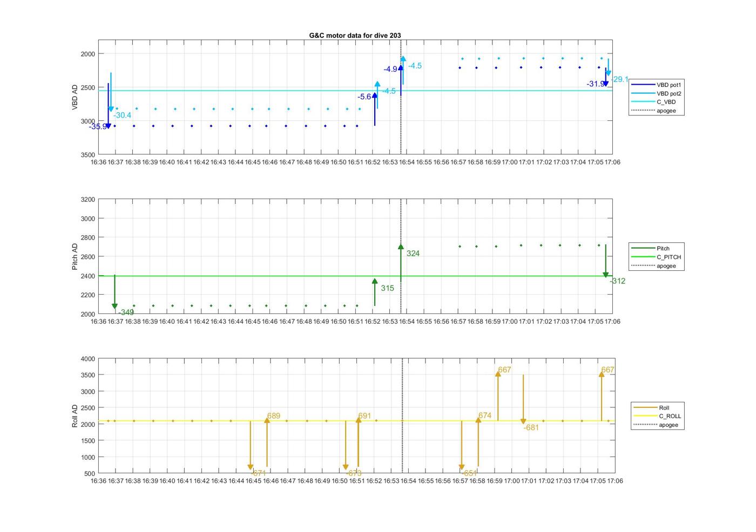Screen dimensions: 756x532
Task: Click the '-35.9' annotation in the VBD plot
Action: (98, 127)
